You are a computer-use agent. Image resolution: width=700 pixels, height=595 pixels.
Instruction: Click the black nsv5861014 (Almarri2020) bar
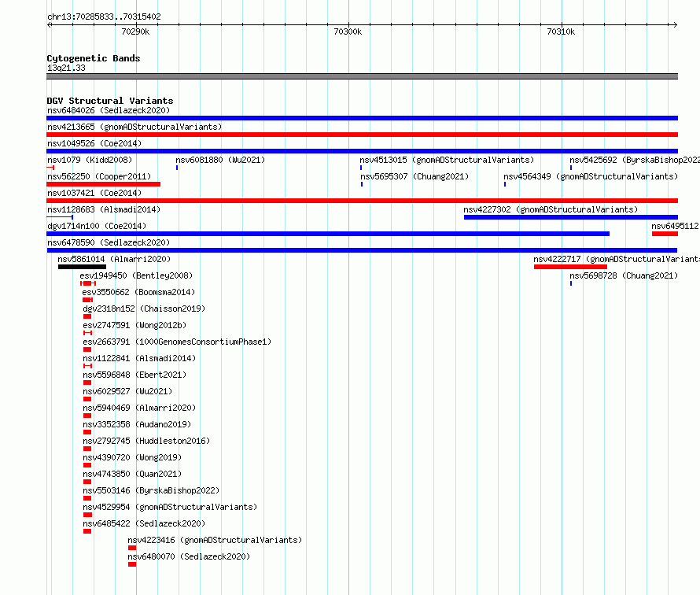tap(82, 267)
